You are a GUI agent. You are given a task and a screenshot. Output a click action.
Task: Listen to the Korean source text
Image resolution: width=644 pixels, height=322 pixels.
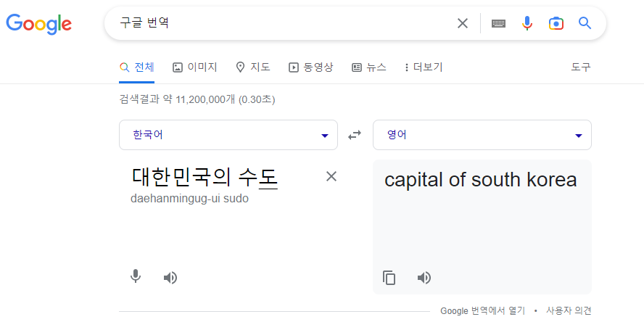pyautogui.click(x=170, y=278)
